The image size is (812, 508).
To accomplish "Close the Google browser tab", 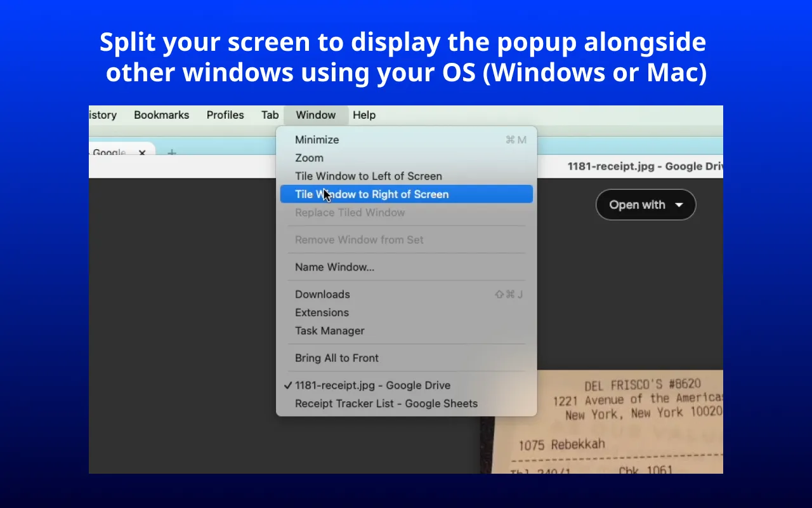I will [142, 153].
